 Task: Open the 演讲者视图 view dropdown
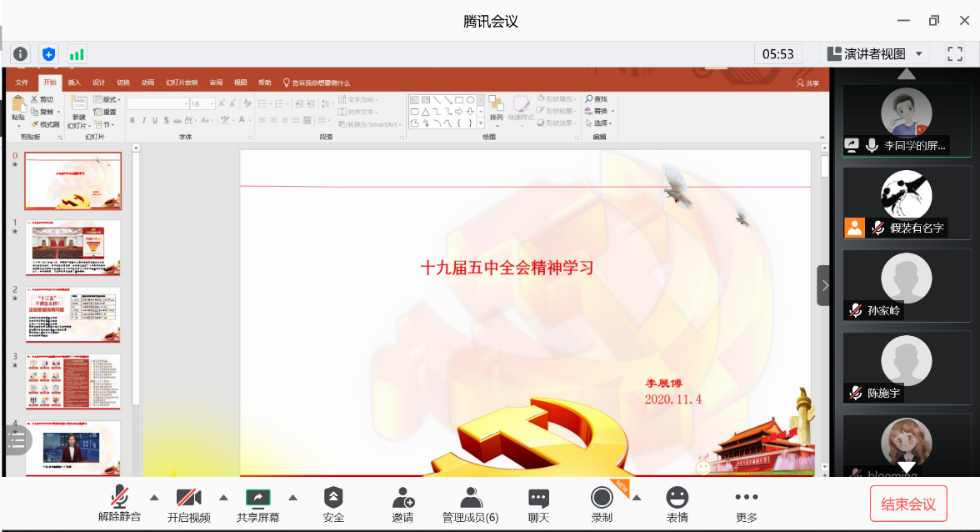874,54
